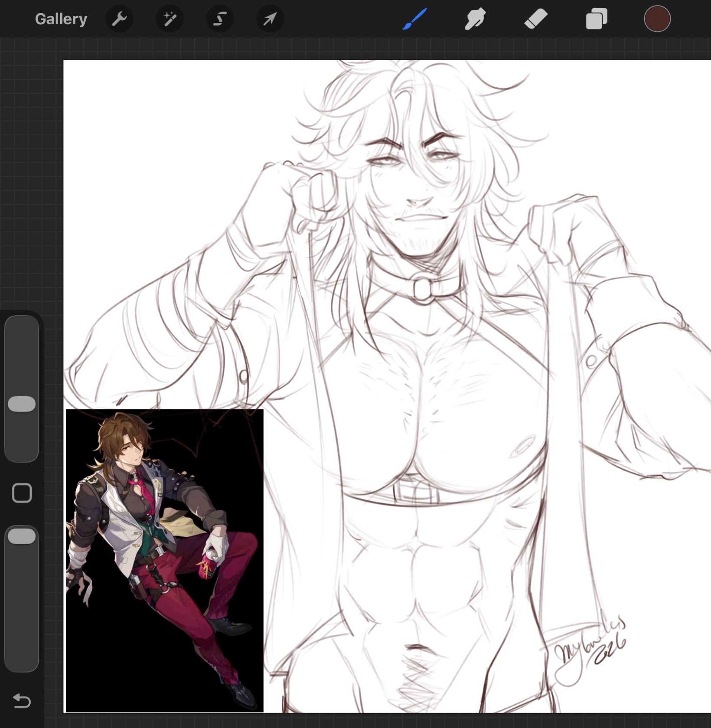Tap the red can in the reference image
Viewport: 711px width, 728px height.
tap(209, 563)
